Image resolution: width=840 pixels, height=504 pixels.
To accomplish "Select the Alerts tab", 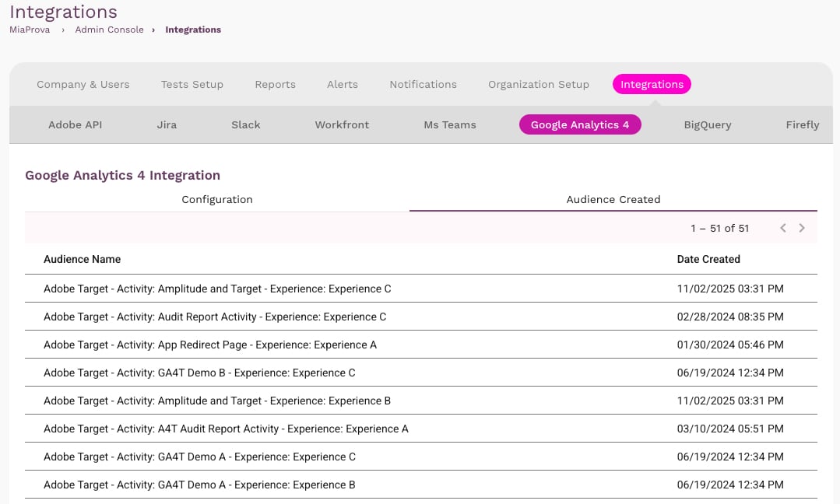I will [343, 84].
